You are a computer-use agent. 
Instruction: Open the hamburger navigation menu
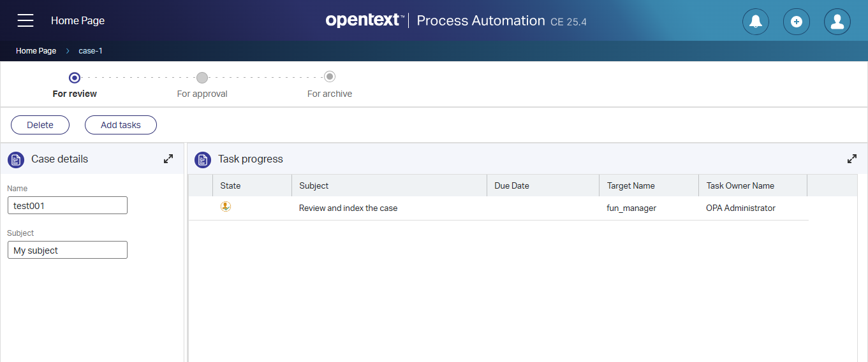[26, 20]
